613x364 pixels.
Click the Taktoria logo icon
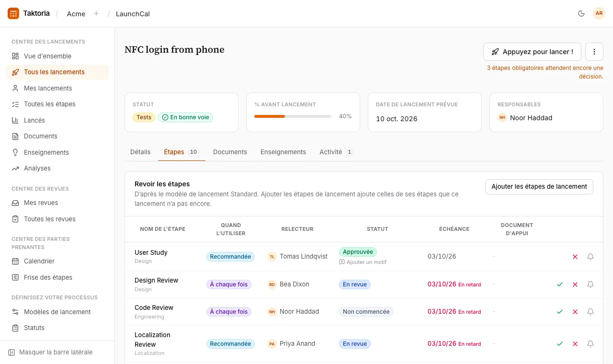pyautogui.click(x=13, y=13)
